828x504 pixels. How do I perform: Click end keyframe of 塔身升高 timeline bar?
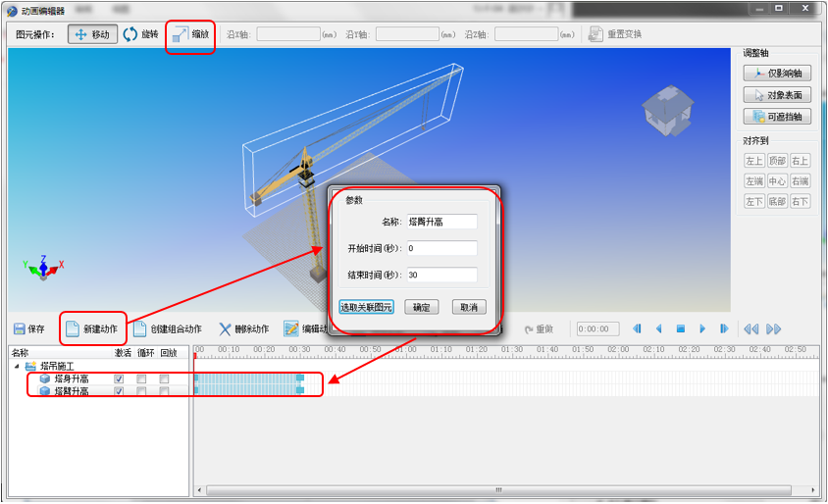pos(300,378)
